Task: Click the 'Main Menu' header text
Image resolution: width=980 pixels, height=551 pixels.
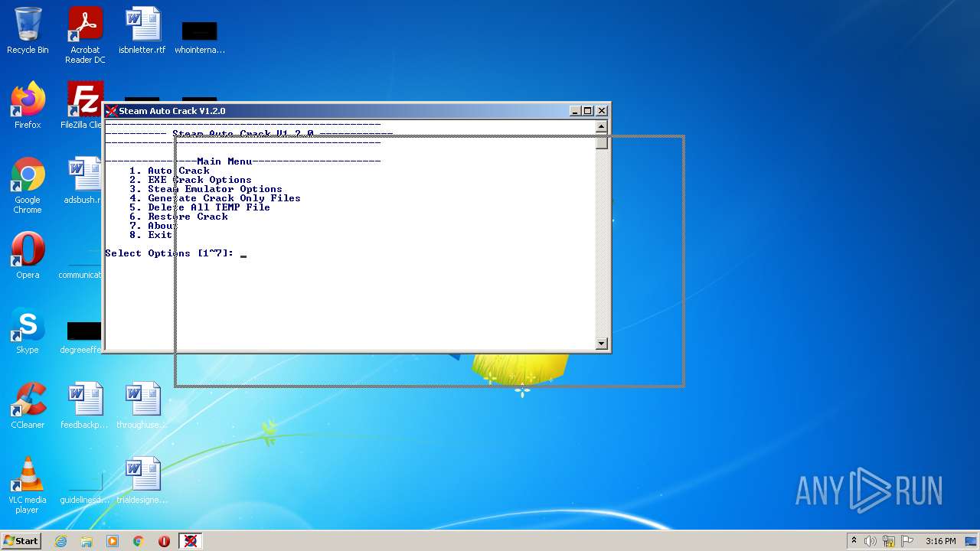Action: 224,161
